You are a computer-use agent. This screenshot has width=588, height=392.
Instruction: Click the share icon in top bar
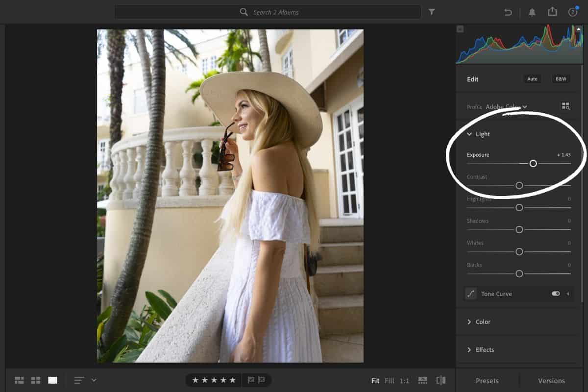(552, 12)
